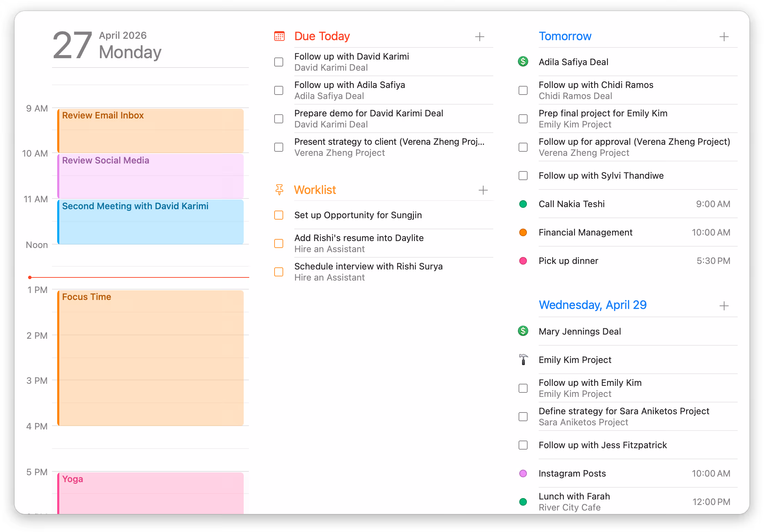
Task: Mark Prepare demo for David Karimi done
Action: (279, 119)
